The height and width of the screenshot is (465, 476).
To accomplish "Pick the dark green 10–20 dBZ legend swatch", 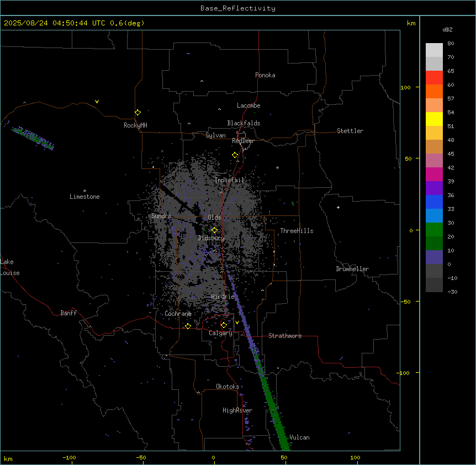I will coord(434,244).
